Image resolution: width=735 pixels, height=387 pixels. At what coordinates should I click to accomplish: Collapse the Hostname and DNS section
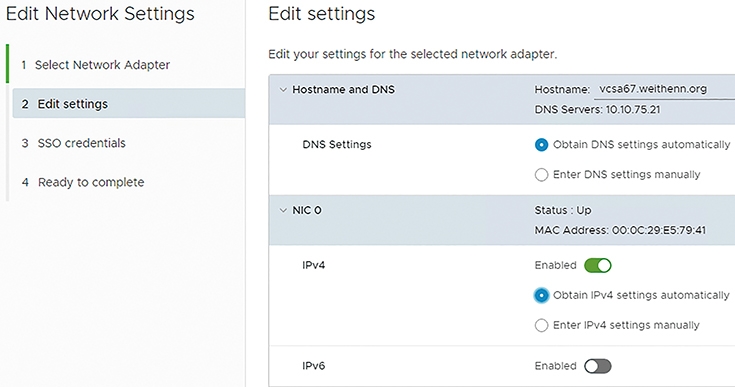coord(283,89)
